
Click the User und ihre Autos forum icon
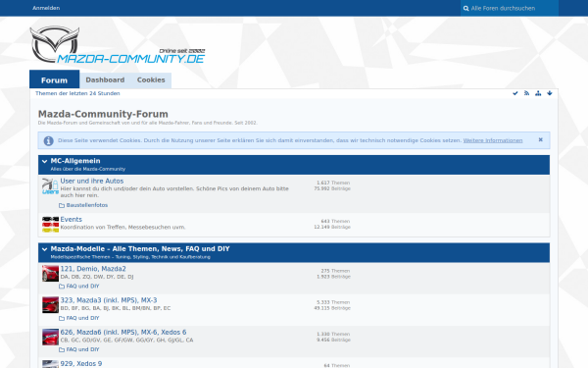click(x=50, y=186)
